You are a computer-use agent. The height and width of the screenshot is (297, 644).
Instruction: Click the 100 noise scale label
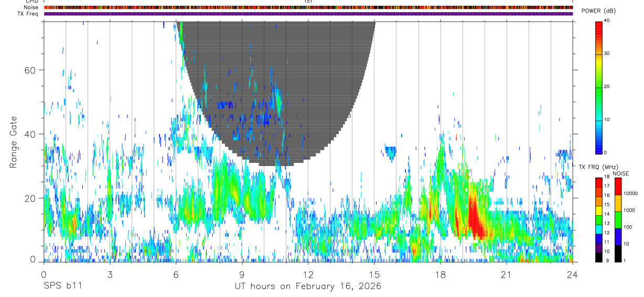(x=627, y=227)
